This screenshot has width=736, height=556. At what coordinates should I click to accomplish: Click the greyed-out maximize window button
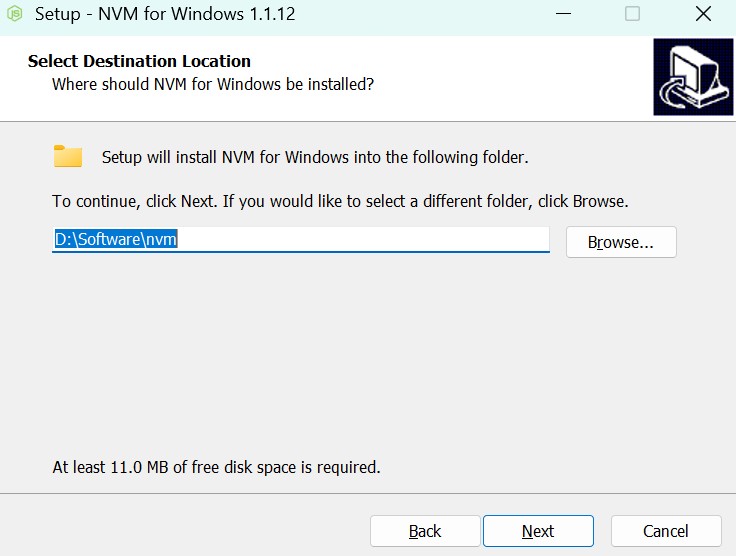pos(632,15)
